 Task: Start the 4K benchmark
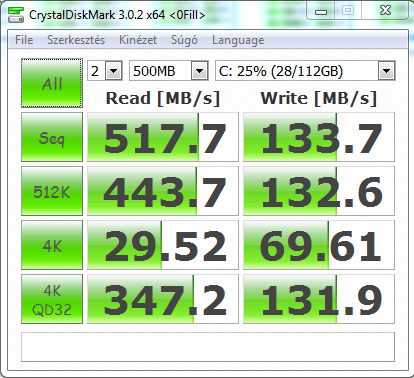click(x=52, y=245)
